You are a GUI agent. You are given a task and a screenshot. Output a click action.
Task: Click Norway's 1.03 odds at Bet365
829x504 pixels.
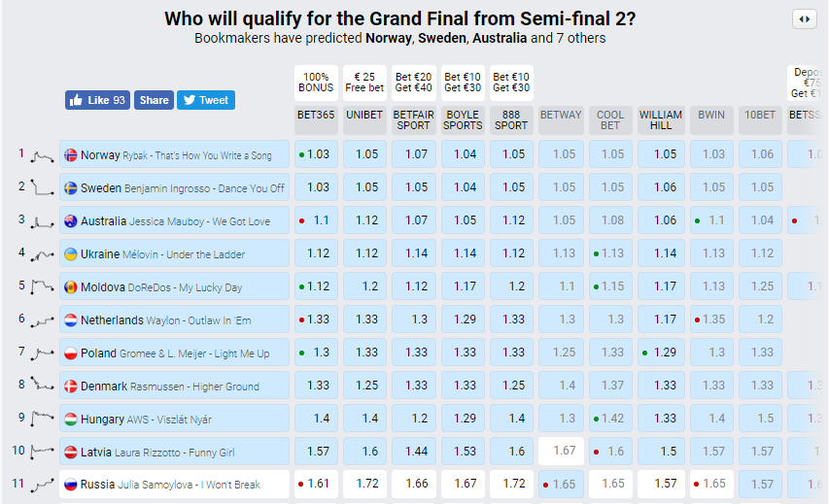coord(317,154)
